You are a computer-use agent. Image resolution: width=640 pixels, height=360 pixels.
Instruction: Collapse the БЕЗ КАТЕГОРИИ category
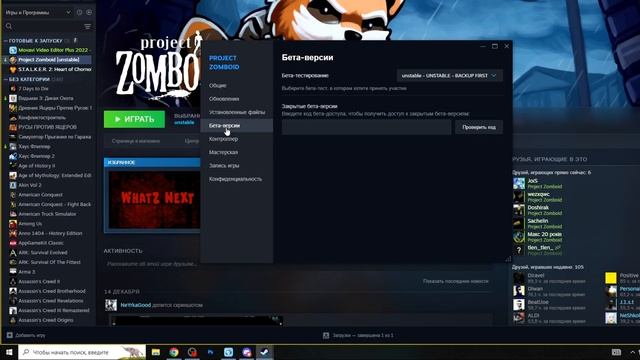(x=6, y=79)
